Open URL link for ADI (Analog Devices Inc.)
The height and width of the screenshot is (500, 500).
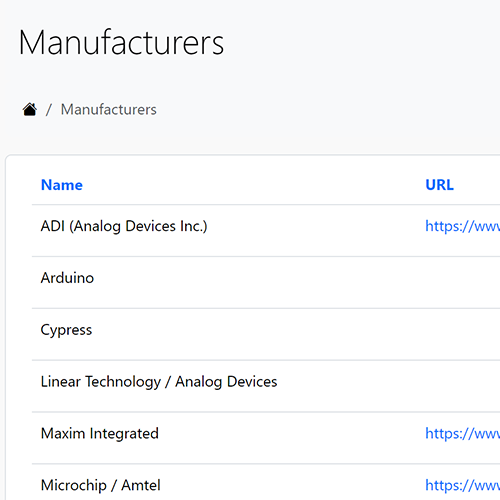(463, 226)
